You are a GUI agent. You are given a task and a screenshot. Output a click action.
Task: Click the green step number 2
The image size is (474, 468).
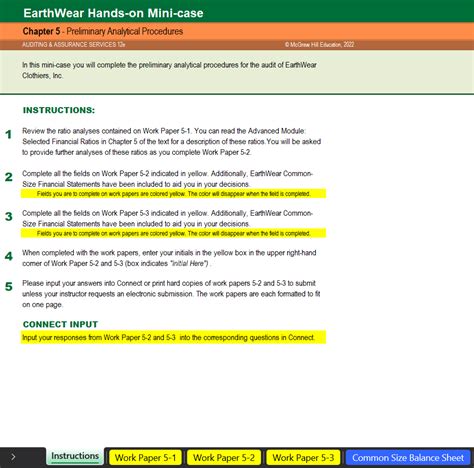8,177
